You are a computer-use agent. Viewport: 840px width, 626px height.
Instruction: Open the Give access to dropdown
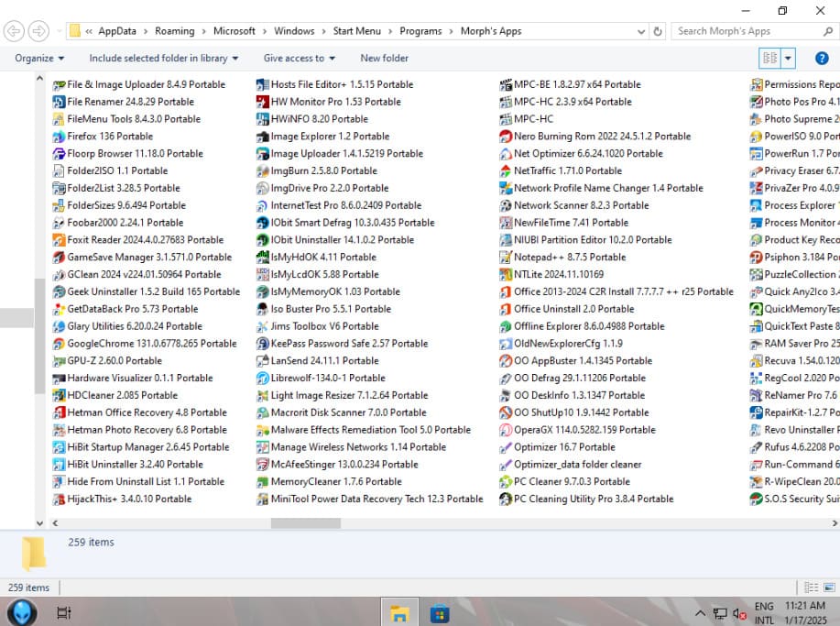[x=299, y=59]
